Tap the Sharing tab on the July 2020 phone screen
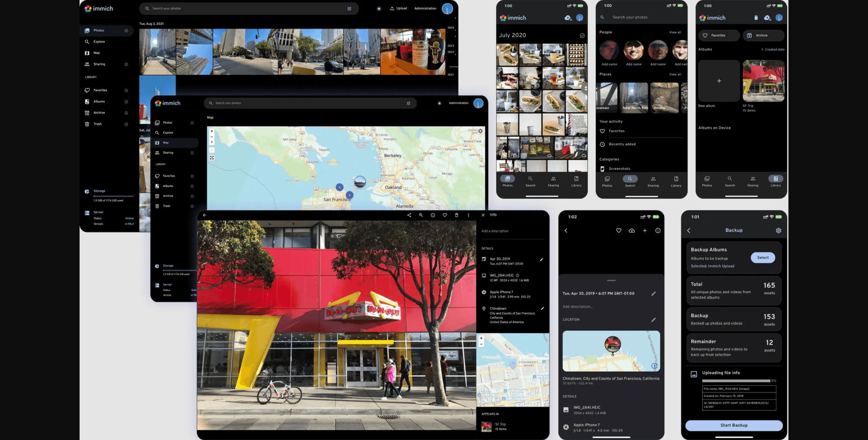The height and width of the screenshot is (440, 868). (553, 181)
